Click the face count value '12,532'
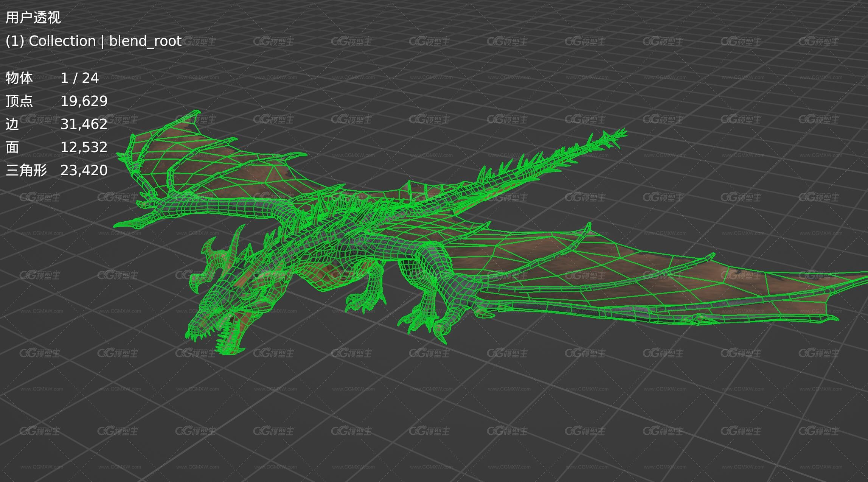This screenshot has width=868, height=482. tap(84, 147)
